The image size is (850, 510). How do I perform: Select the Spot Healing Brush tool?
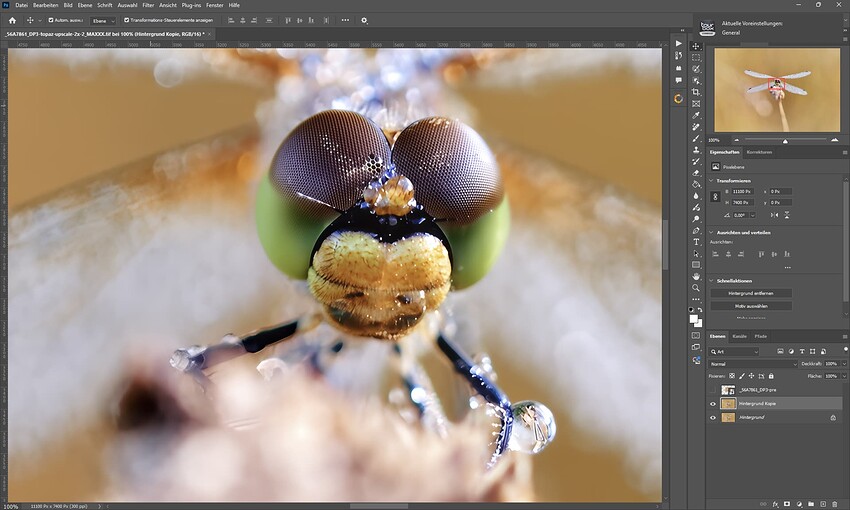(x=696, y=127)
